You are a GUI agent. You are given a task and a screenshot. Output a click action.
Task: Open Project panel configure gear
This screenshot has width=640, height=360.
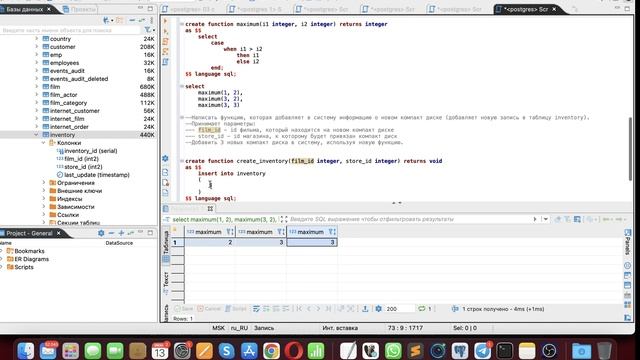(x=101, y=233)
